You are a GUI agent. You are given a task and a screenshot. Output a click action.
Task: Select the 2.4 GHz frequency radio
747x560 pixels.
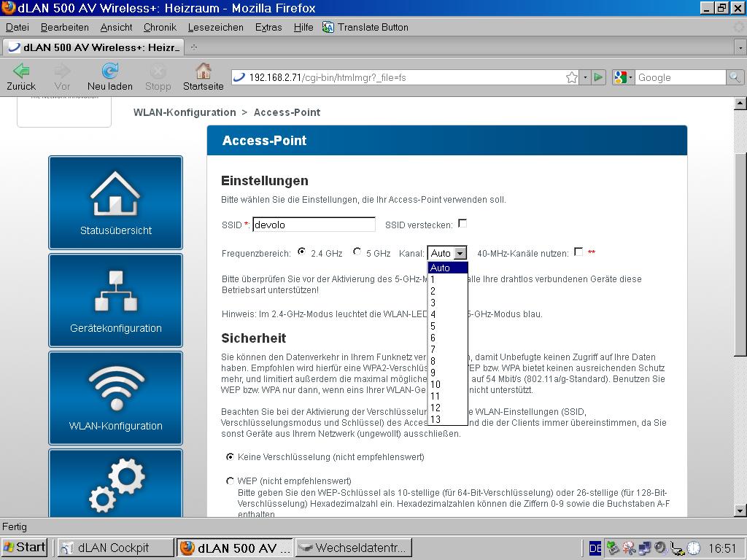tap(301, 252)
